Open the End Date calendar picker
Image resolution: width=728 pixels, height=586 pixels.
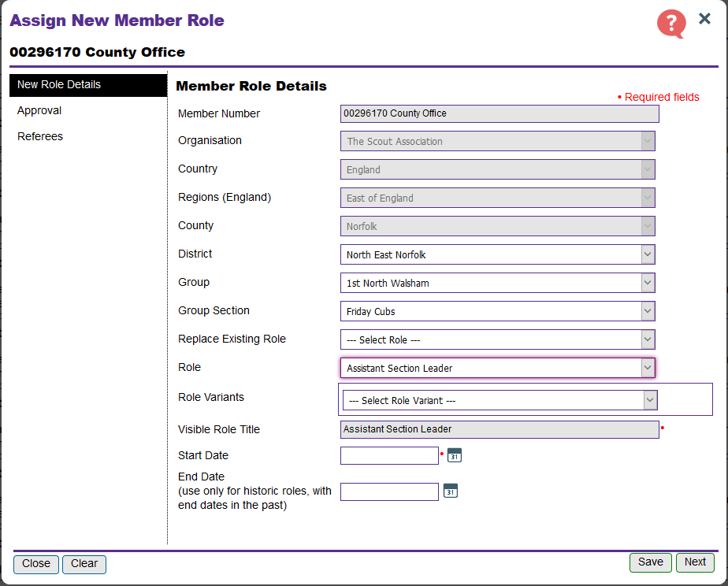click(451, 491)
